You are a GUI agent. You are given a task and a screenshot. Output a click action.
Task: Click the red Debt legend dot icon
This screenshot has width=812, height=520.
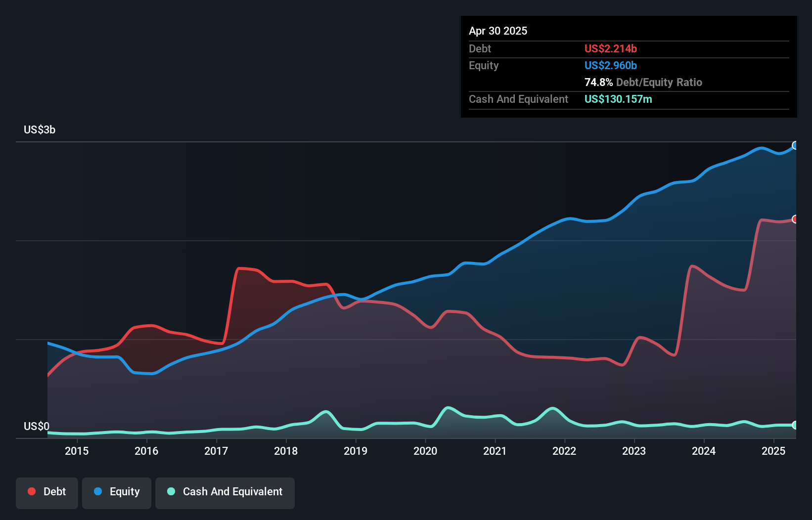pyautogui.click(x=31, y=491)
